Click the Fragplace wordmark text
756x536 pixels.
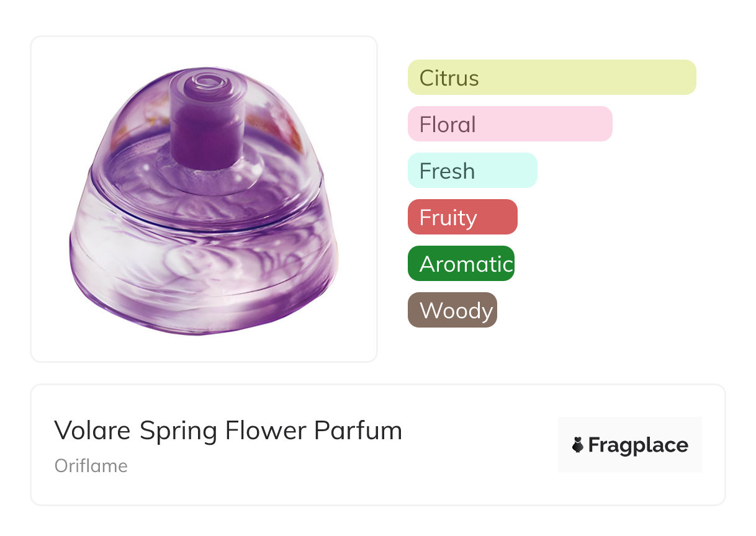click(638, 445)
